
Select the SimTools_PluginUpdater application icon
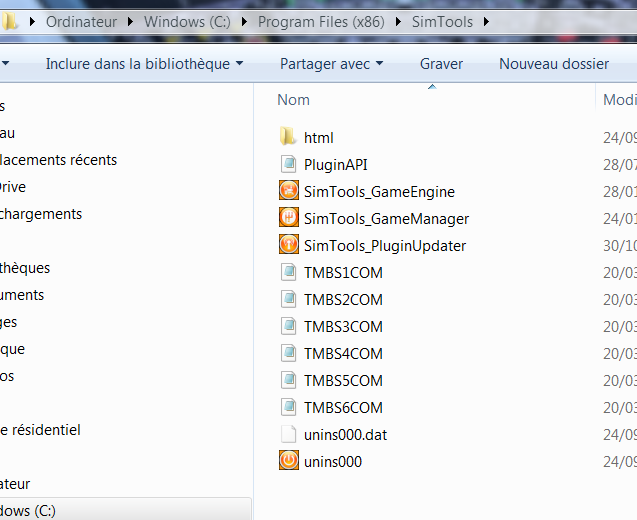(288, 245)
